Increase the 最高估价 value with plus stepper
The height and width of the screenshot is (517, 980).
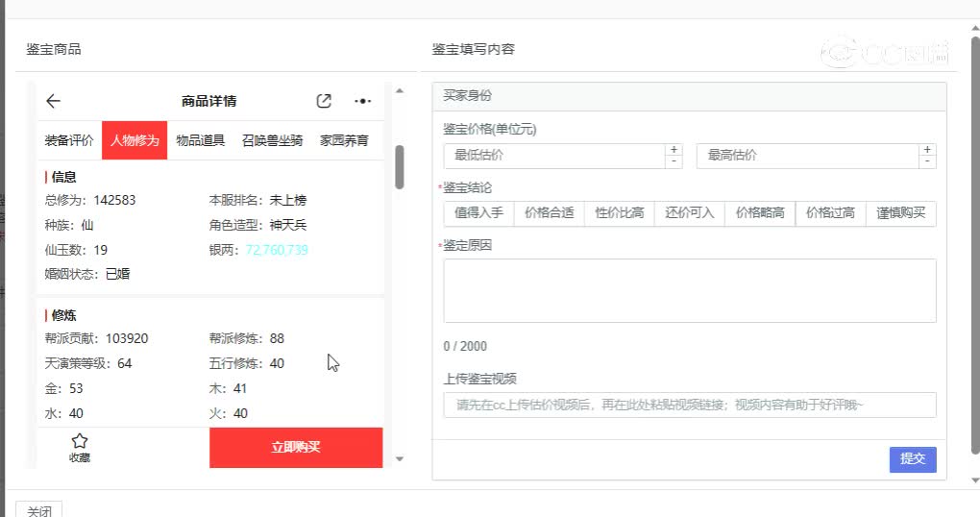[x=927, y=150]
